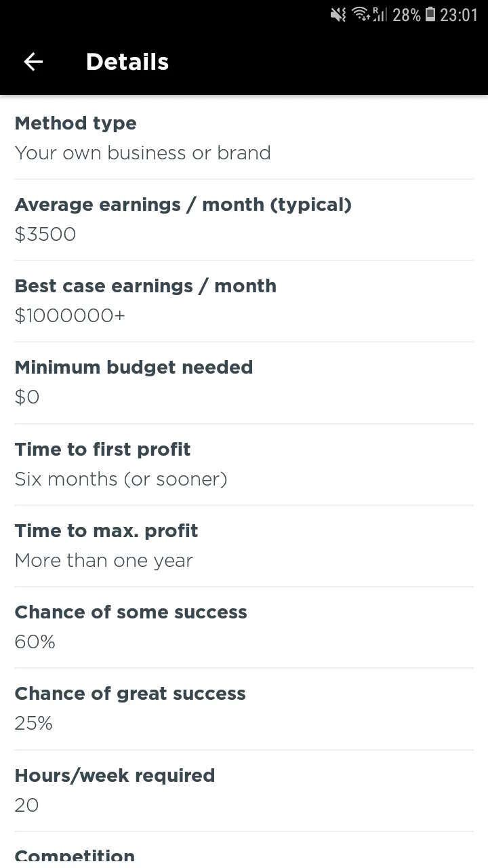Screen dimensions: 488x868
Task: Tap the partially visible Competition label
Action: coord(75,856)
